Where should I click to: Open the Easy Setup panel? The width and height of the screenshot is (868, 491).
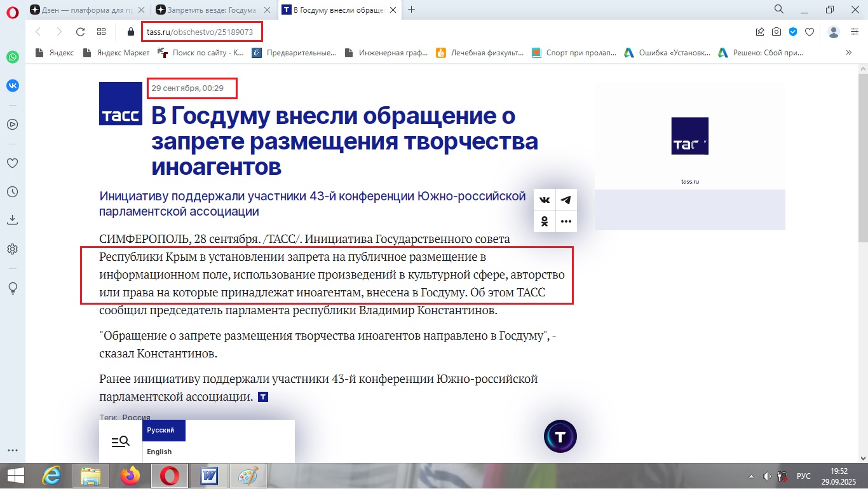(x=854, y=32)
